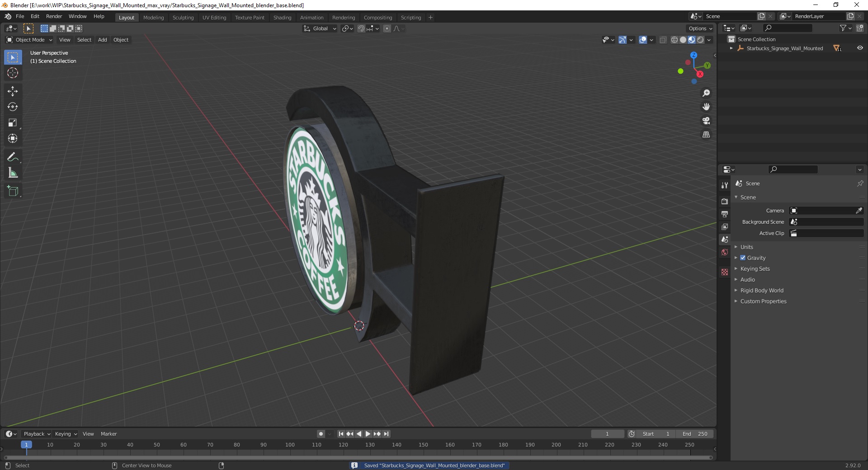Viewport: 868px width, 470px height.
Task: Select the Select Box tool
Action: (13, 57)
